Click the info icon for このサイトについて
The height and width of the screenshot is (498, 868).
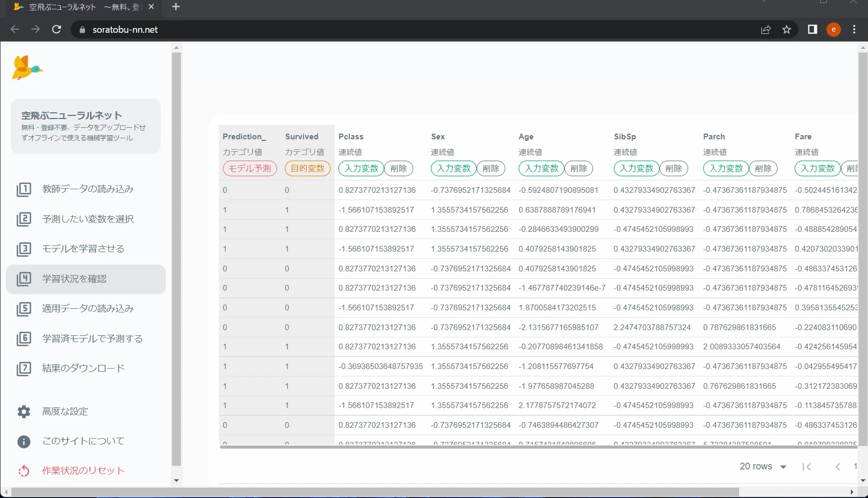point(24,441)
